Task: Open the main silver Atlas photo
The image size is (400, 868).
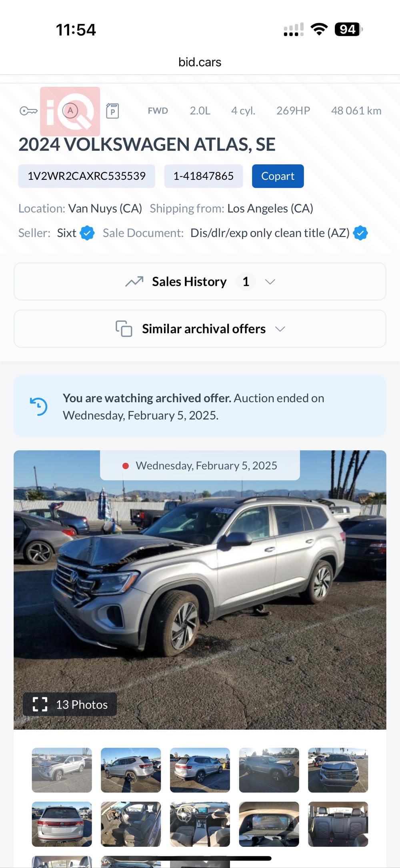Action: 200,590
